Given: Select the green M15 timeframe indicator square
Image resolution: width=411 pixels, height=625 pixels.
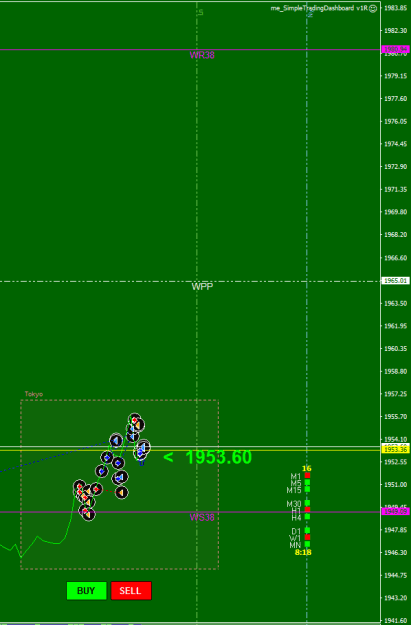Looking at the screenshot, I should (x=307, y=489).
